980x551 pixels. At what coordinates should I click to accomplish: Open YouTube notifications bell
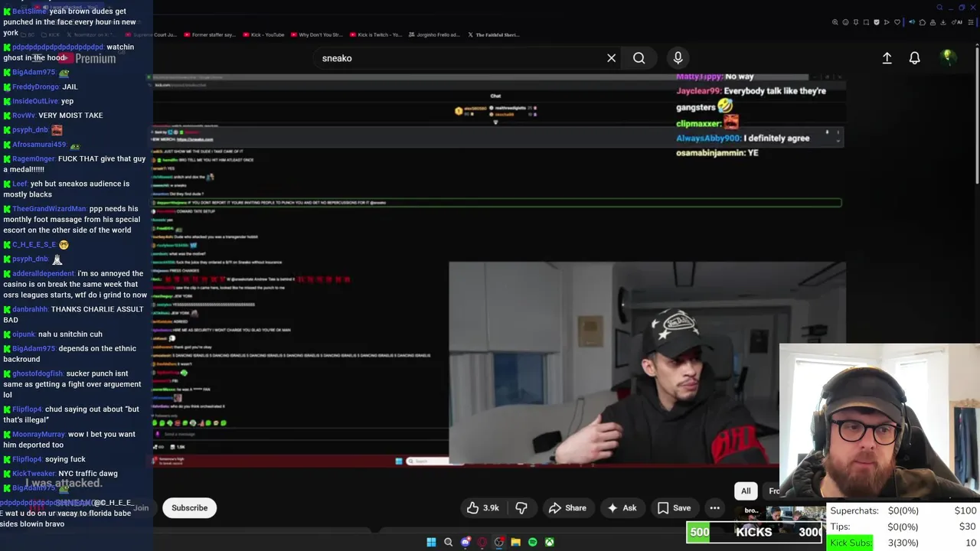click(x=914, y=58)
